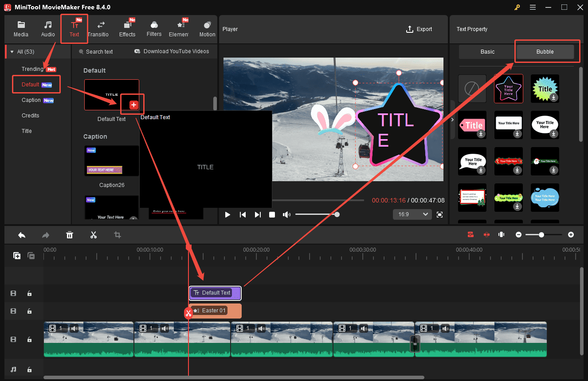Select the Audio tool
Viewport: 588px width, 381px height.
[x=47, y=28]
